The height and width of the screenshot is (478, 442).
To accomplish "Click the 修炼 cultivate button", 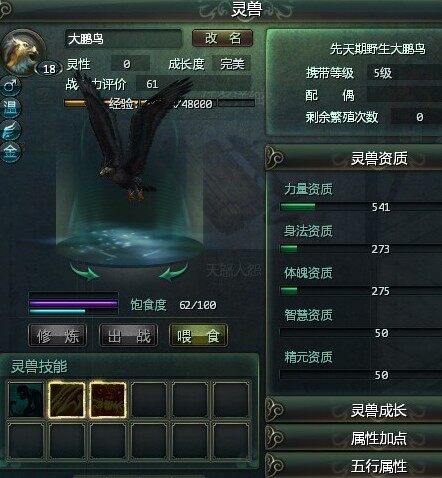I will pos(58,336).
